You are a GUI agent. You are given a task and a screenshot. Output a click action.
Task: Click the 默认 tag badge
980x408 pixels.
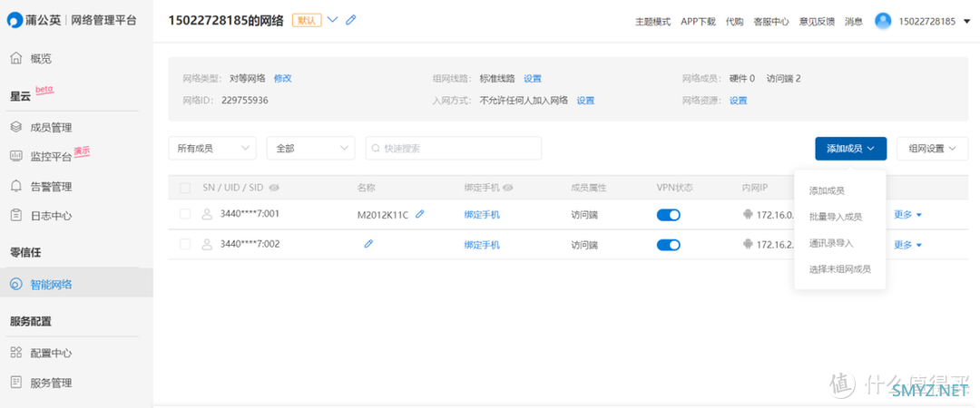coord(307,21)
